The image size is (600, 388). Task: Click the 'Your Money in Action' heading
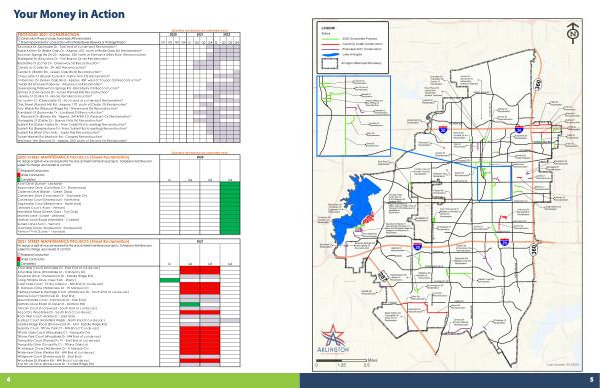point(69,14)
